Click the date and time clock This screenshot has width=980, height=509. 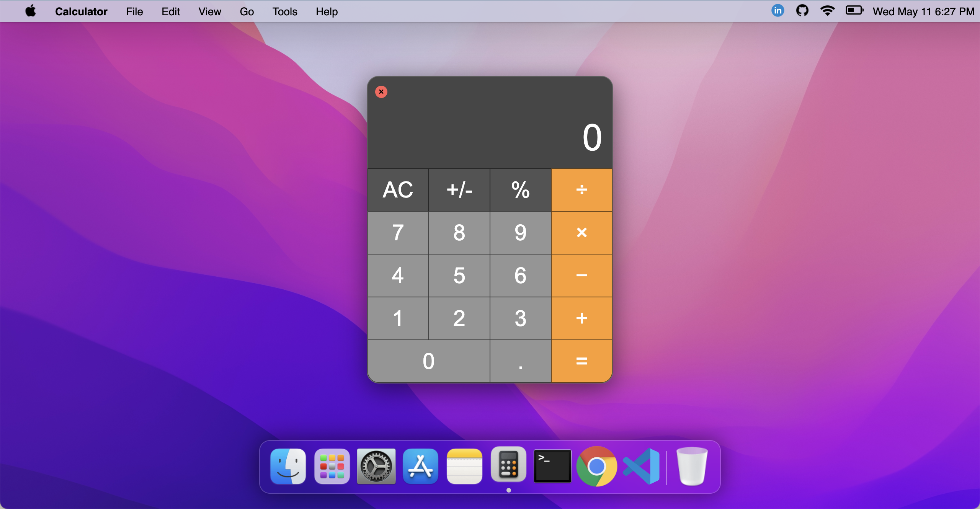pos(923,11)
